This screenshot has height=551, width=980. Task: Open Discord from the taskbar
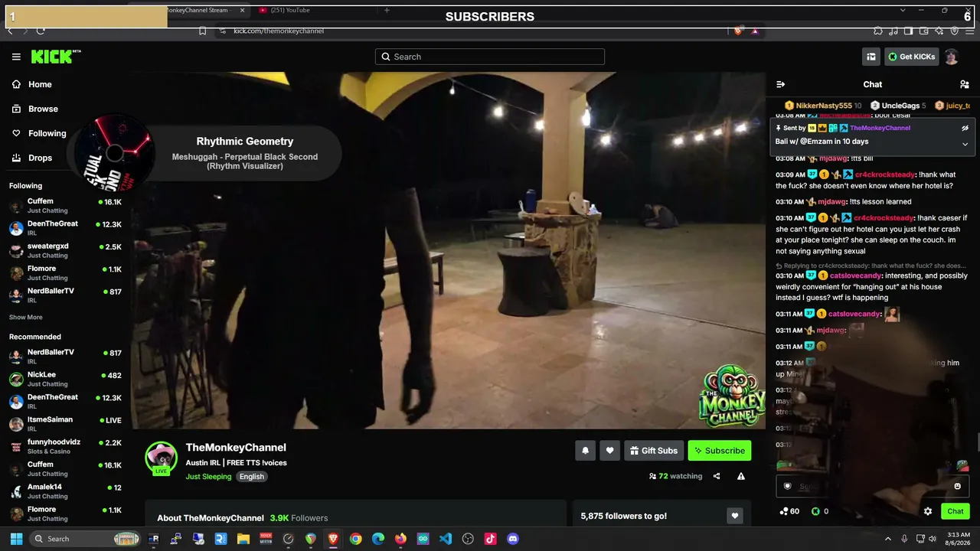click(x=513, y=539)
